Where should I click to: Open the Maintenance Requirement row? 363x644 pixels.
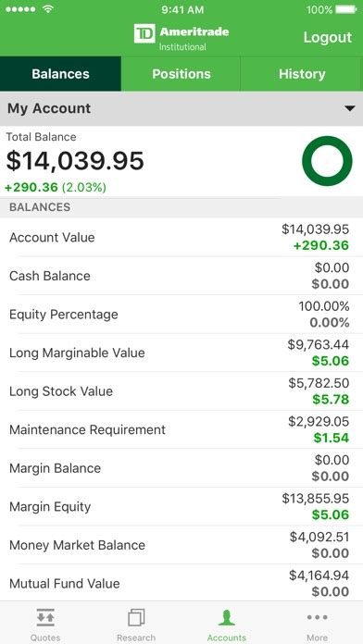(x=181, y=429)
